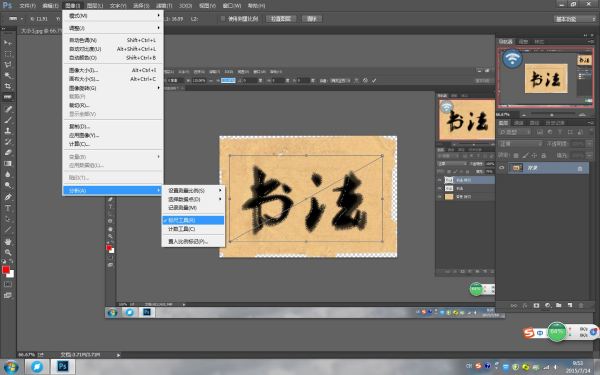
Task: Toggle lock transparent pixels
Action: (x=516, y=155)
